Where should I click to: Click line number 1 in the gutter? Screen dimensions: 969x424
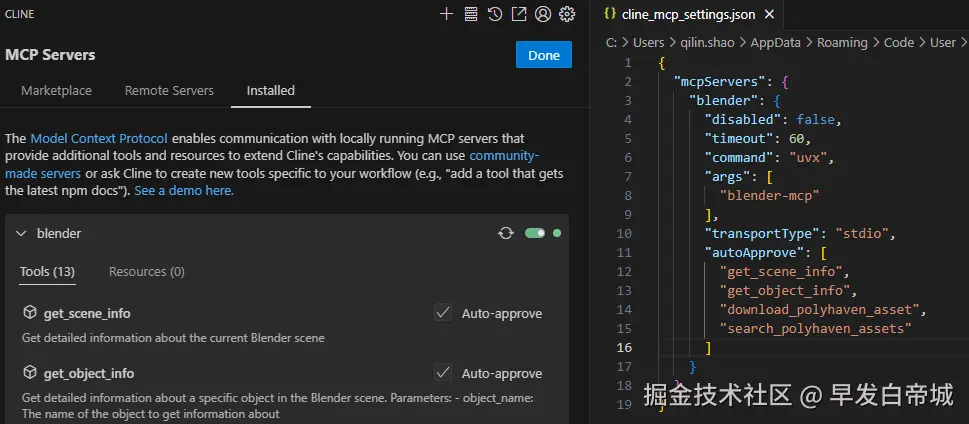[x=628, y=62]
